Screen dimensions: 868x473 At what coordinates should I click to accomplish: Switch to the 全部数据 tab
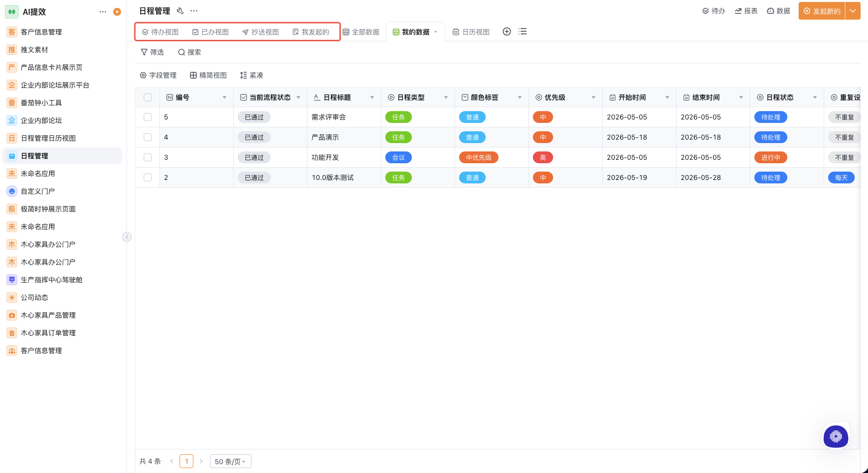(x=361, y=32)
